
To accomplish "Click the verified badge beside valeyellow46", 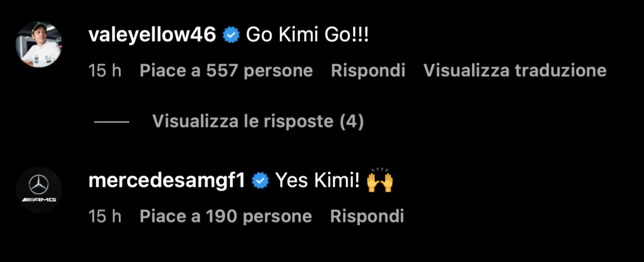I will 231,35.
